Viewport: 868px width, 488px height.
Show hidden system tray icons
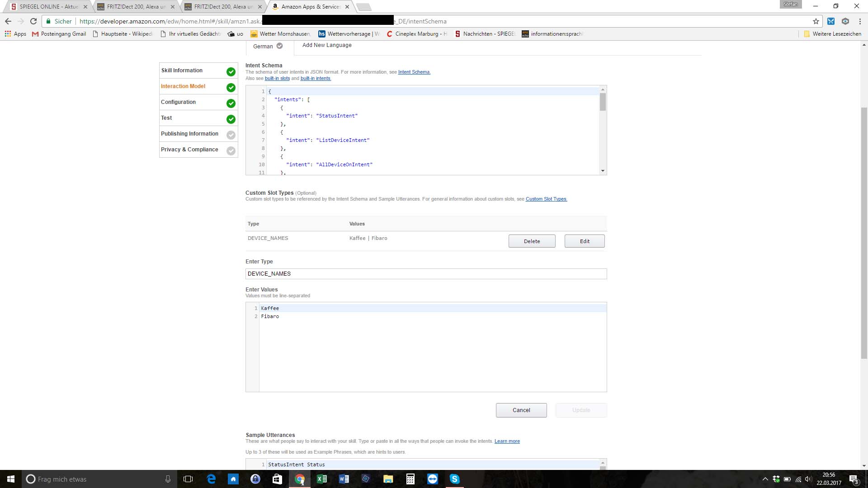coord(765,479)
